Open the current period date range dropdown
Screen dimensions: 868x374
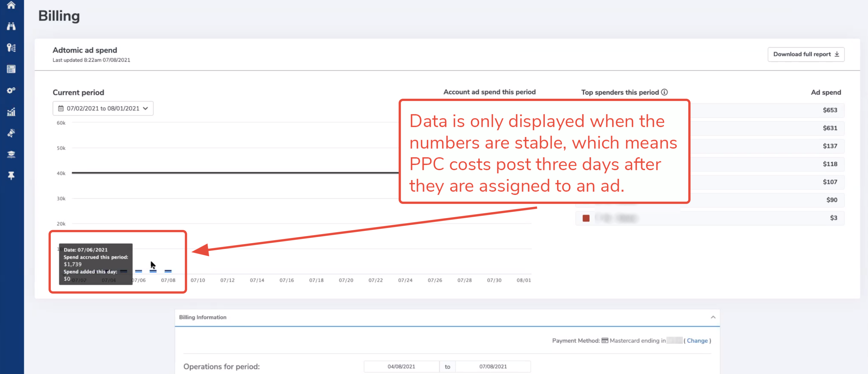103,109
